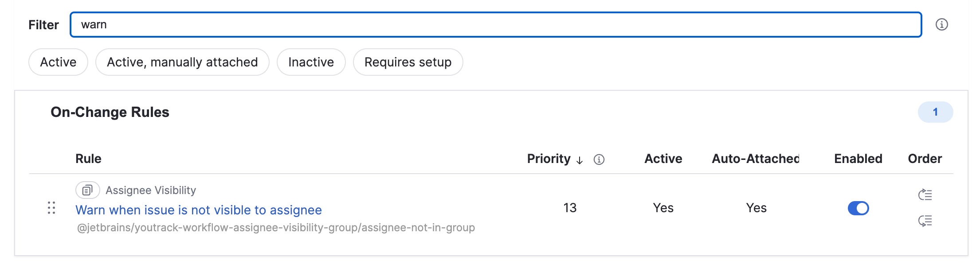980x264 pixels.
Task: Open "Warn when issue is not visible to assignee"
Action: click(x=198, y=210)
